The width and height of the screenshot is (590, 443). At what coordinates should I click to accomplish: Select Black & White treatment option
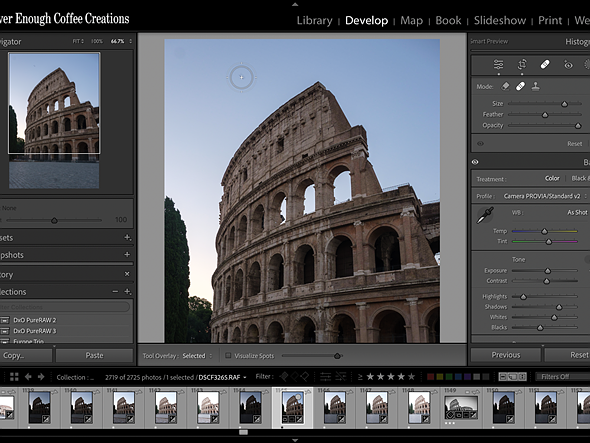point(580,178)
